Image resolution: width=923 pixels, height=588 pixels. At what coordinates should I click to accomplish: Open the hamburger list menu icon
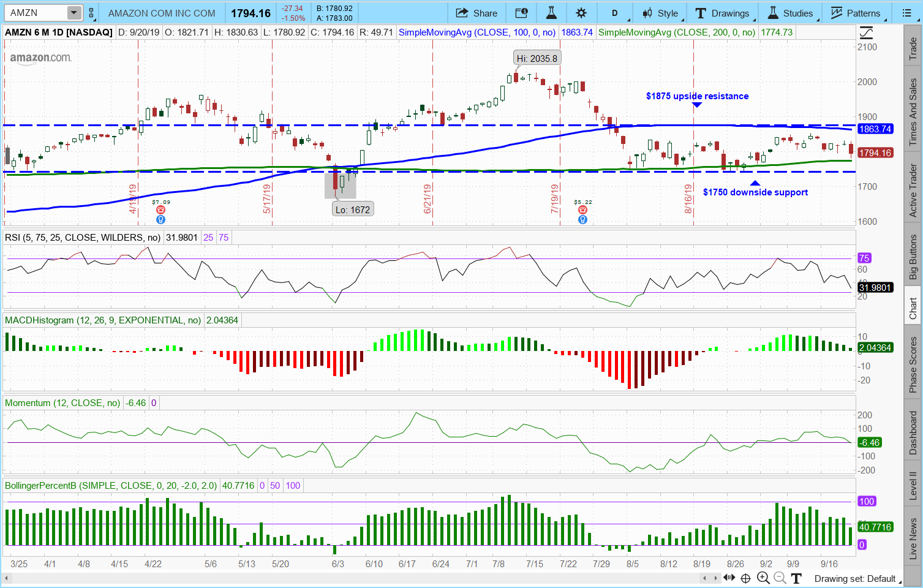pyautogui.click(x=907, y=13)
